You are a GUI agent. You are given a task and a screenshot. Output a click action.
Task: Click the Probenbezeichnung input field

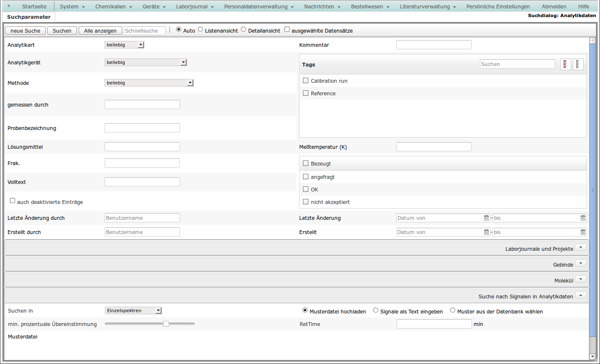pyautogui.click(x=142, y=128)
